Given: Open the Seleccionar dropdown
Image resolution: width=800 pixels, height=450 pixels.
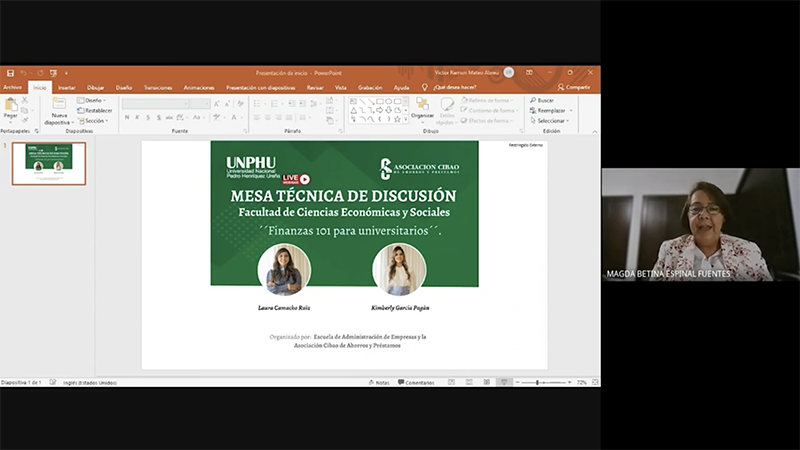Looking at the screenshot, I should coord(549,121).
